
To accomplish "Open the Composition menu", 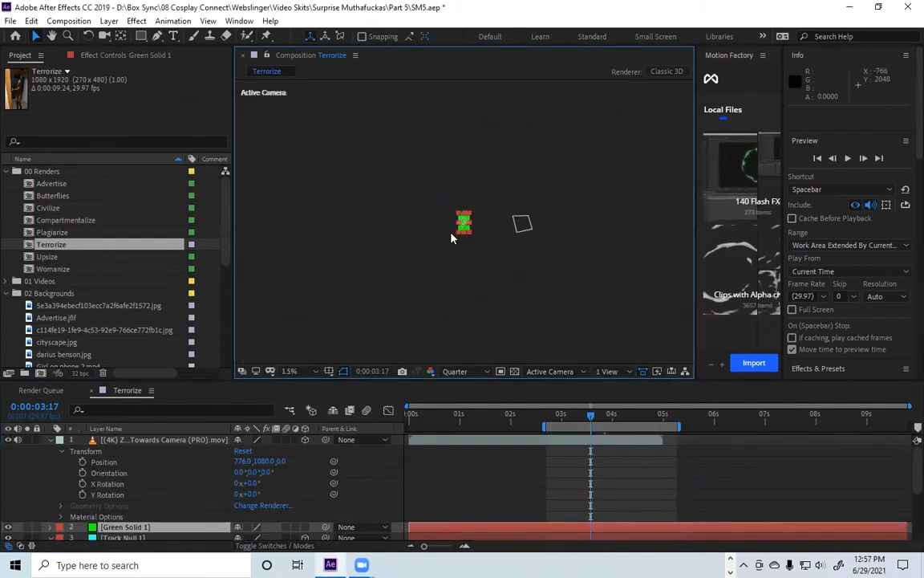I will [x=68, y=21].
